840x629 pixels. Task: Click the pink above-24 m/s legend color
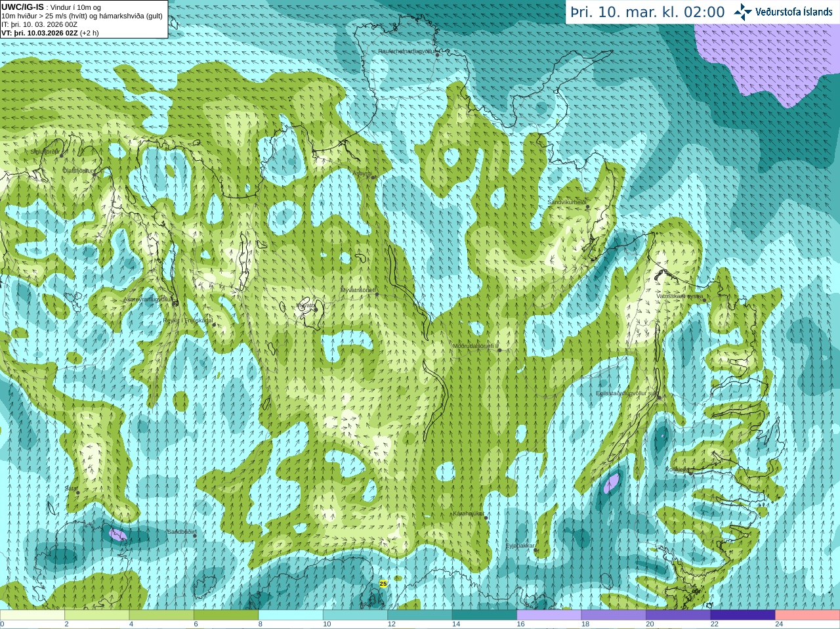point(808,615)
